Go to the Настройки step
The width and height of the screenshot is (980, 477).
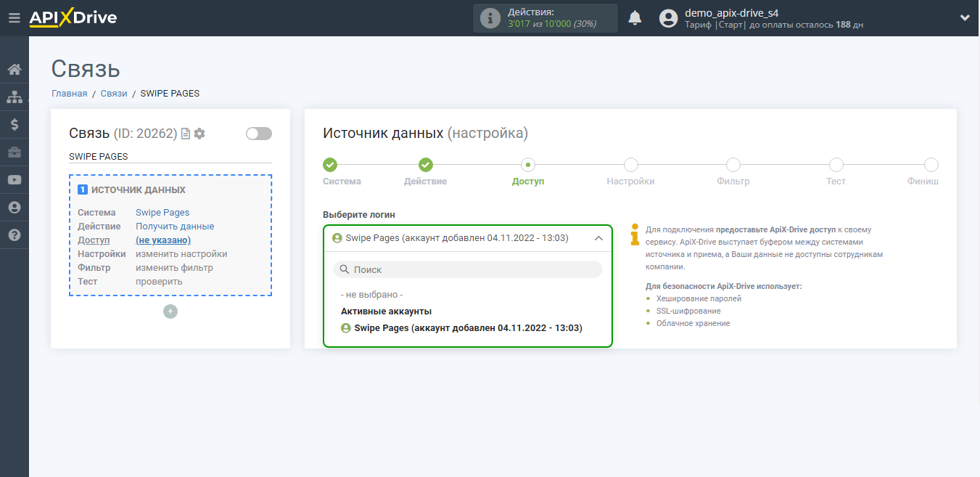pos(631,165)
